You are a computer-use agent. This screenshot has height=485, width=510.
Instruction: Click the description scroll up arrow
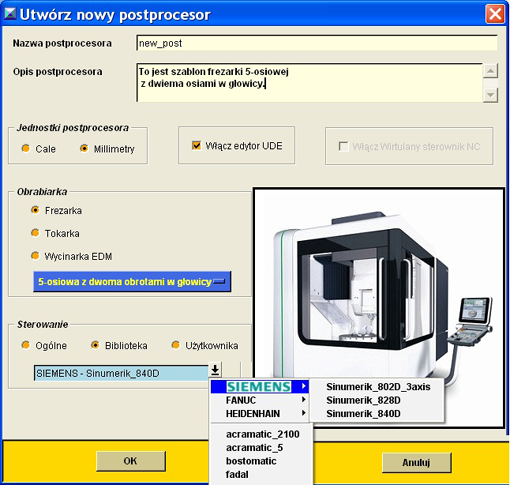(490, 71)
